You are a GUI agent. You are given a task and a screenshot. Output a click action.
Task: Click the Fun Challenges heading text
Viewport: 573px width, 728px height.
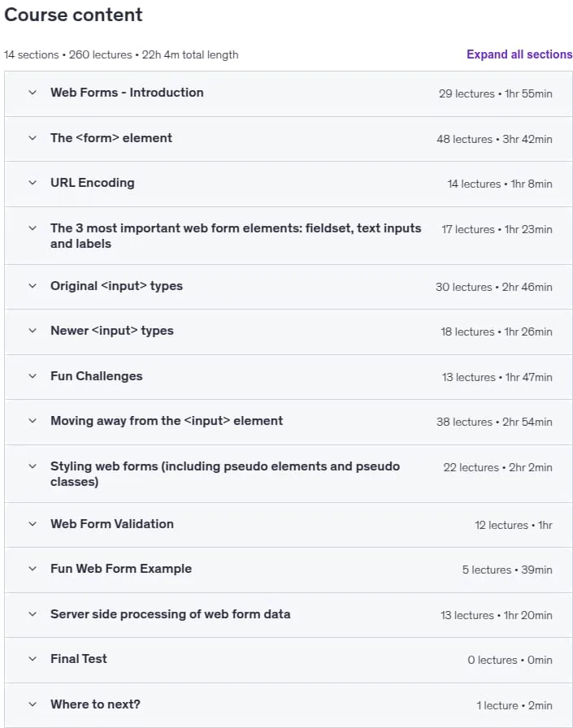tap(97, 376)
